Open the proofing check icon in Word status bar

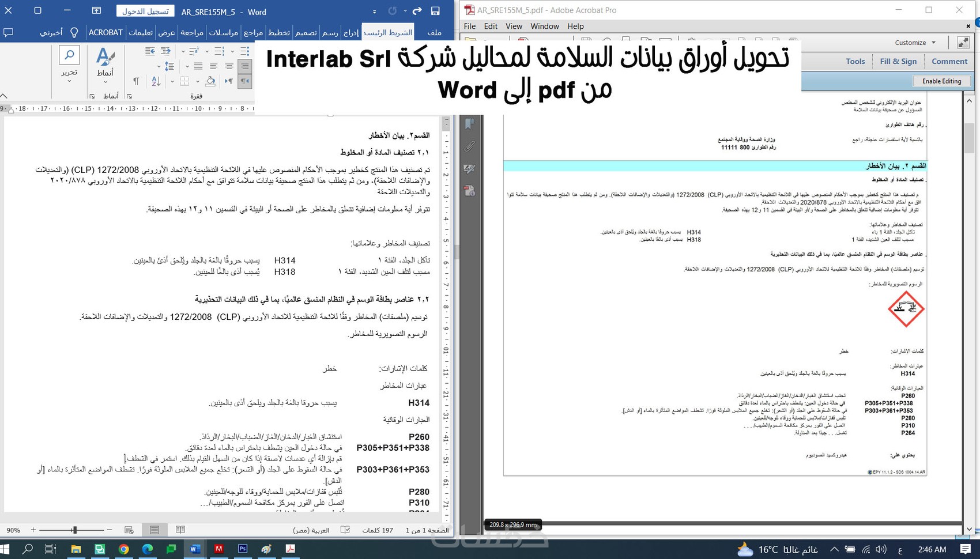click(345, 530)
